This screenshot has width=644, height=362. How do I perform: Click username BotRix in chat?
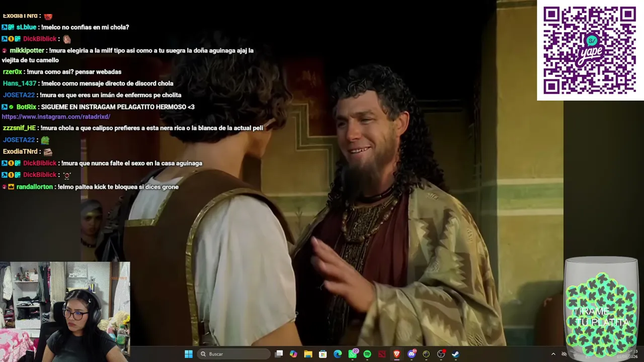tap(26, 107)
